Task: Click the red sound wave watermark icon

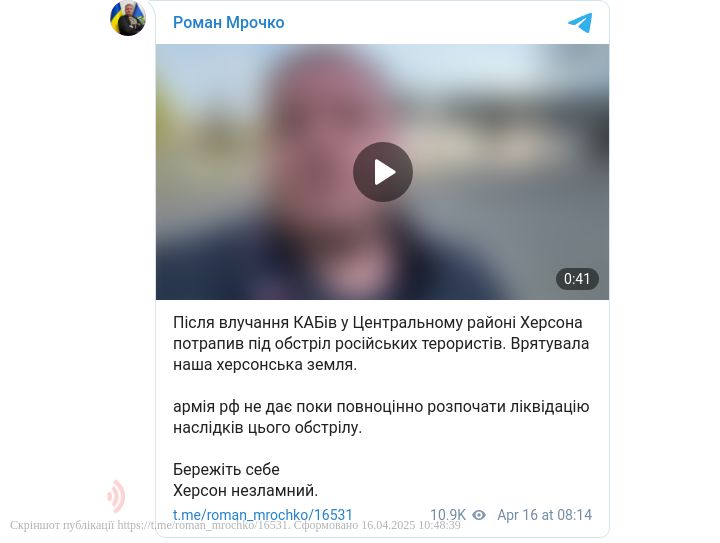Action: pos(116,496)
